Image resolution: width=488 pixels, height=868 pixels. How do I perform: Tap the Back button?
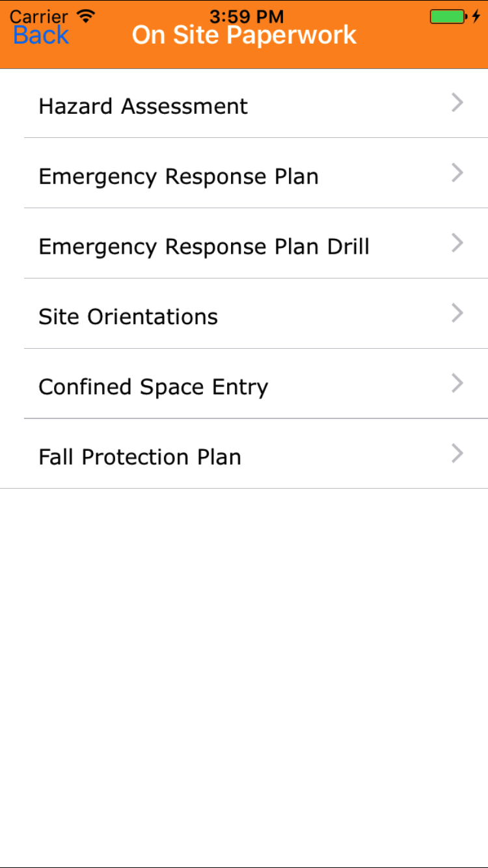[x=41, y=36]
